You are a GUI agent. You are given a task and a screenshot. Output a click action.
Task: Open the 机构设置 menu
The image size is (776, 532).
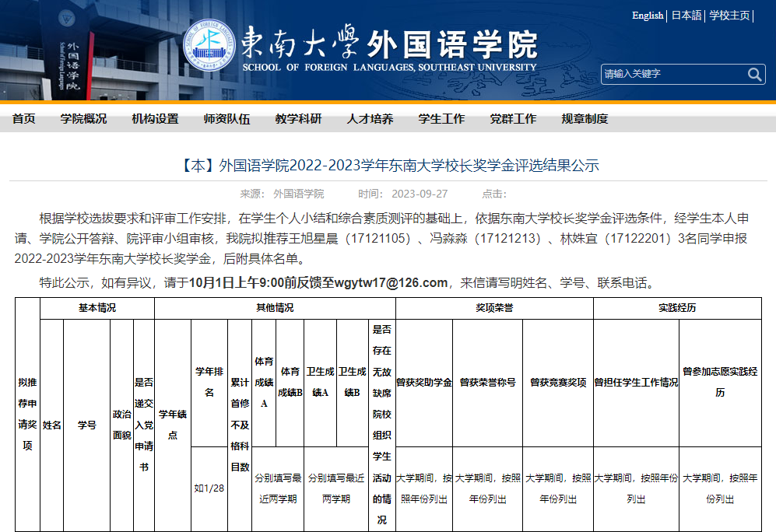156,119
